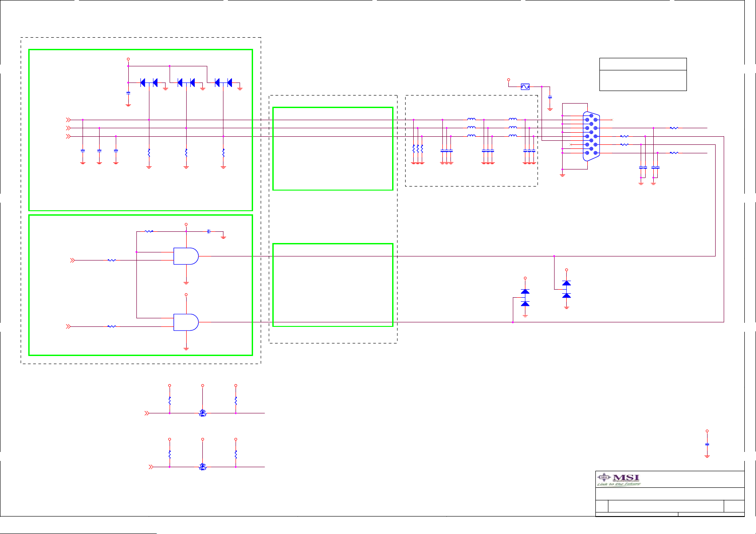This screenshot has height=534, width=756.
Task: Select the right pull-up resistor of the lower MOSFET
Action: tap(236, 454)
